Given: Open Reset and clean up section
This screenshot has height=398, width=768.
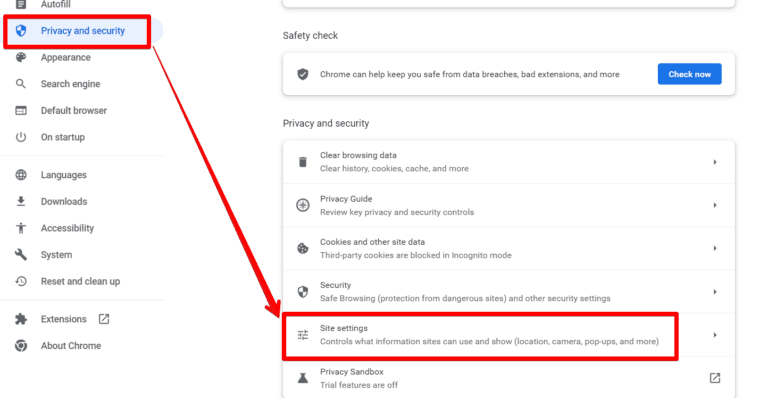Looking at the screenshot, I should click(80, 281).
